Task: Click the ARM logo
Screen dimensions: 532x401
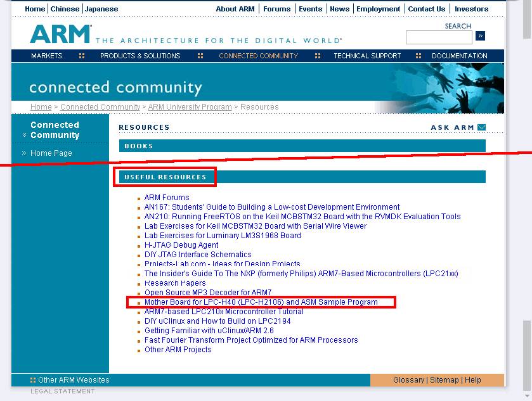Action: click(60, 34)
